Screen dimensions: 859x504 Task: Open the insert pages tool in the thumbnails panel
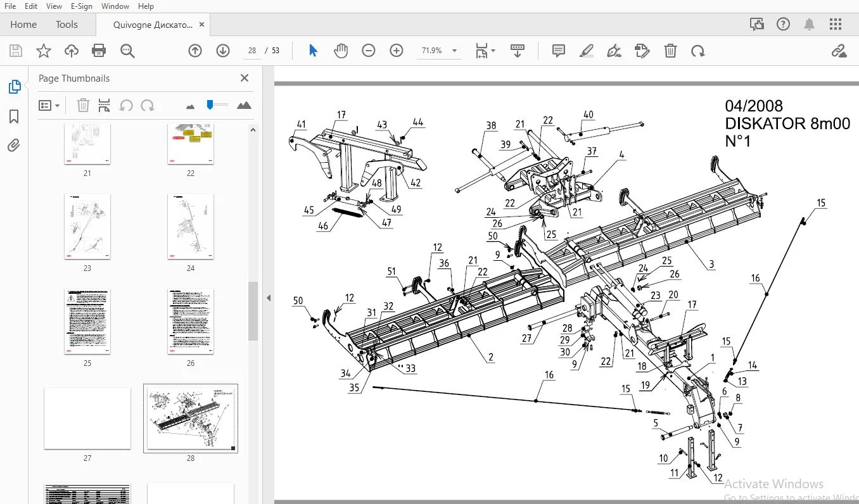click(x=105, y=105)
